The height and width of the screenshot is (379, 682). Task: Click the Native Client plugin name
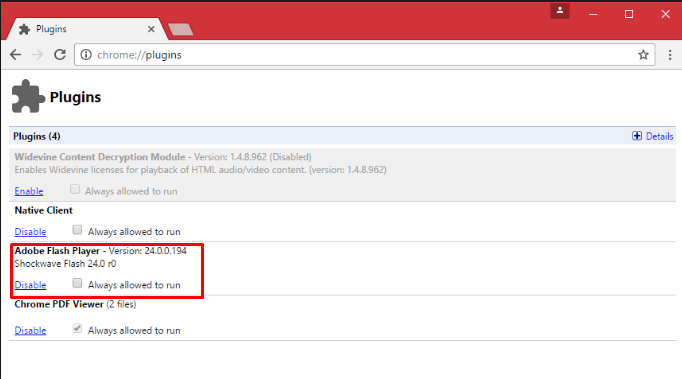coord(43,211)
